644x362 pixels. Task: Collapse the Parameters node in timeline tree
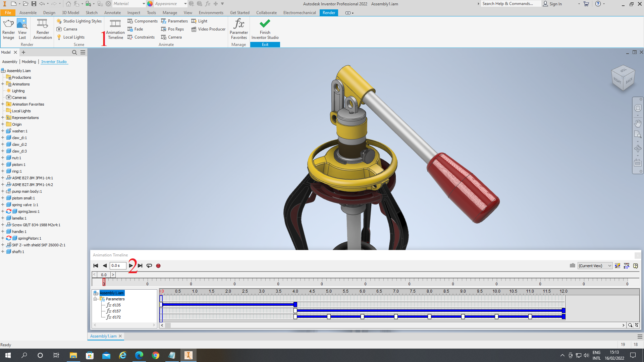(95, 299)
